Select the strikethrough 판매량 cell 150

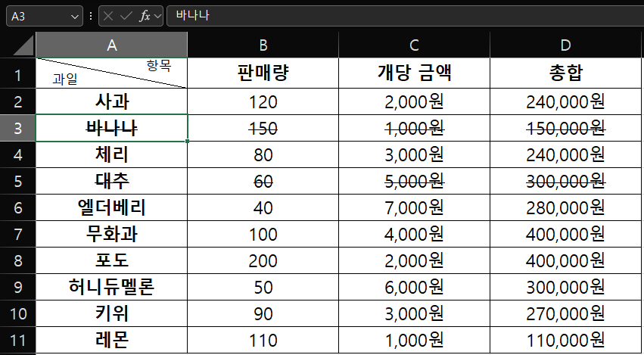coord(263,128)
